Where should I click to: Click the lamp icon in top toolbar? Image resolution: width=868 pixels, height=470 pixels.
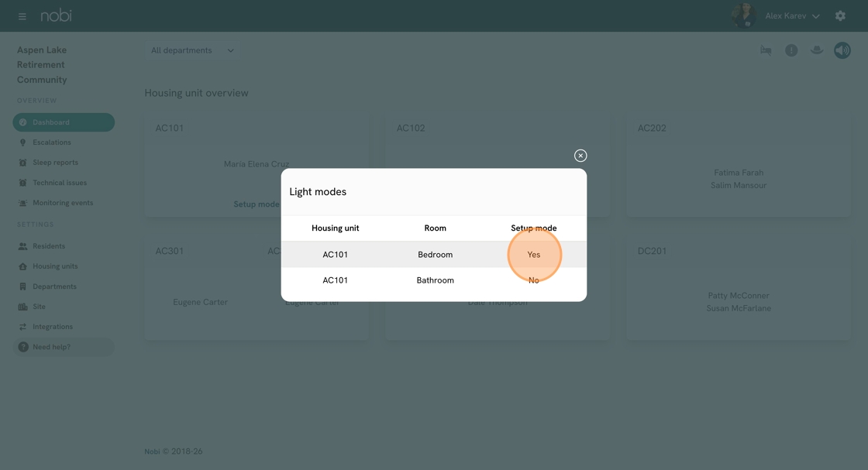pyautogui.click(x=817, y=50)
